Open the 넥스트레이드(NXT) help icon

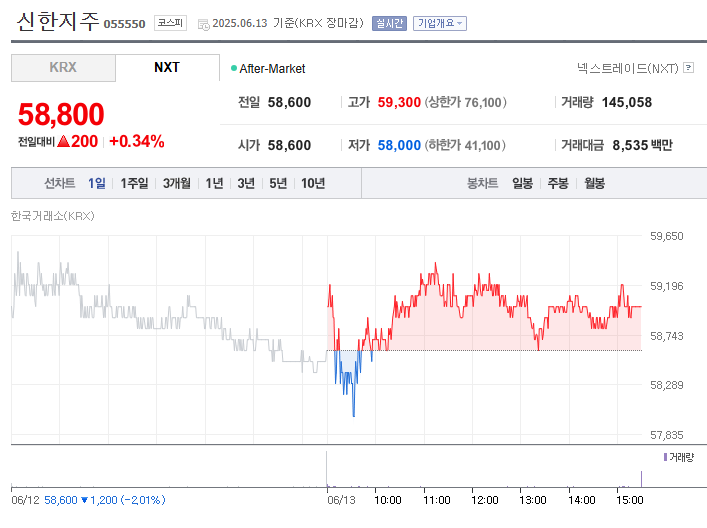(x=688, y=68)
